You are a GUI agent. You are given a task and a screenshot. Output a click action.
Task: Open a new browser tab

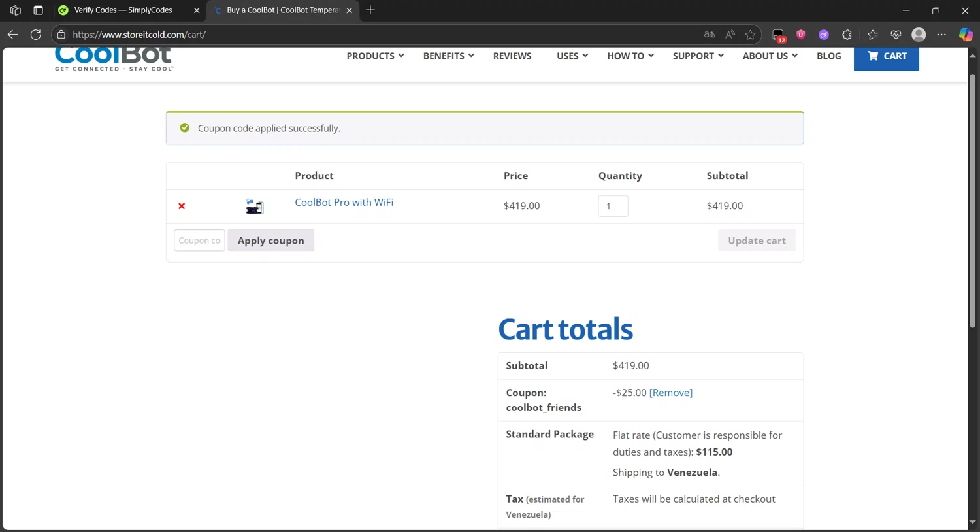coord(370,10)
